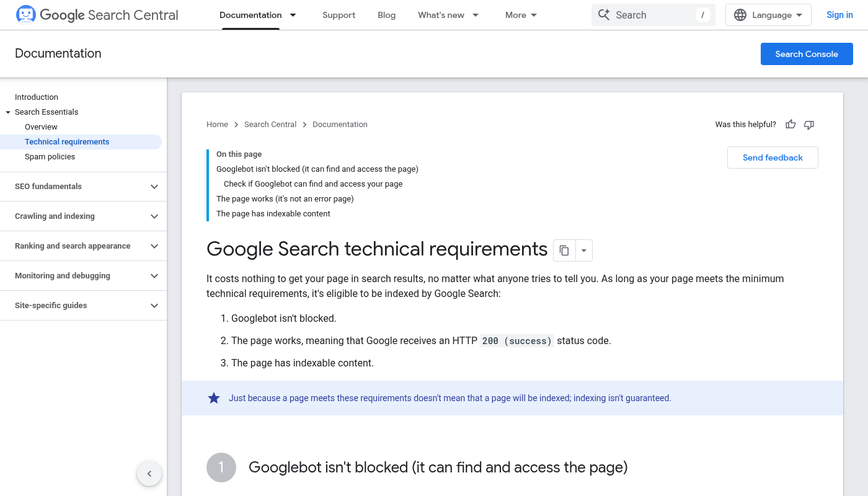This screenshot has height=496, width=868.
Task: Open the More dropdown menu
Action: pos(521,15)
